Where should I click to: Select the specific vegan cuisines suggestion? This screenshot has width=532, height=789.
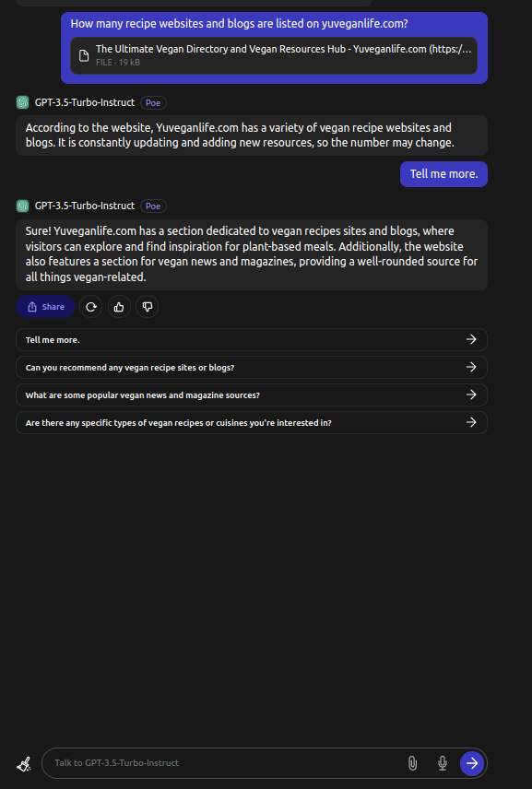252,423
